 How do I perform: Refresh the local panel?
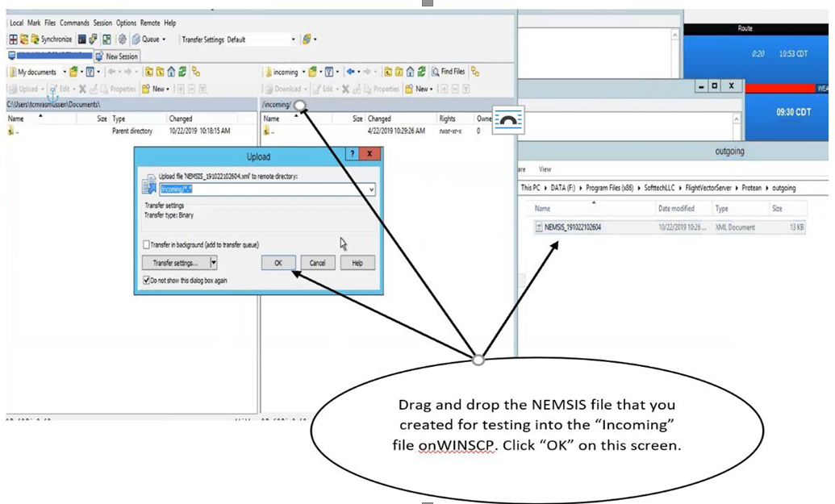point(182,72)
